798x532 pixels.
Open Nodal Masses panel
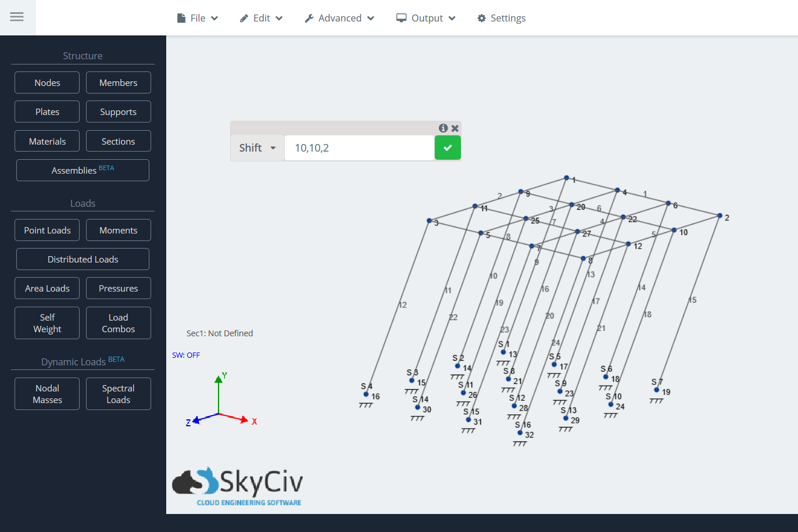point(47,394)
